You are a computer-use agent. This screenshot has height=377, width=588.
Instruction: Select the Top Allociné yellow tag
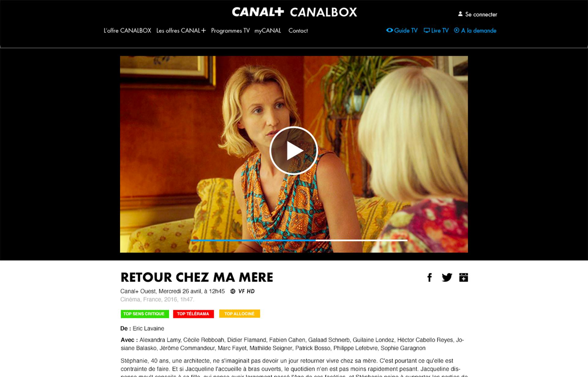tap(239, 314)
